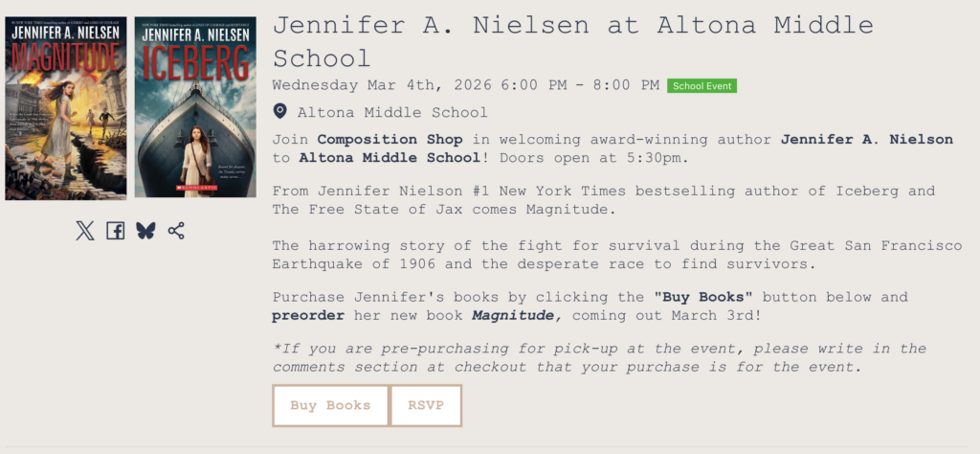Image resolution: width=980 pixels, height=454 pixels.
Task: Click Altona Middle School beside the pin
Action: pos(392,113)
